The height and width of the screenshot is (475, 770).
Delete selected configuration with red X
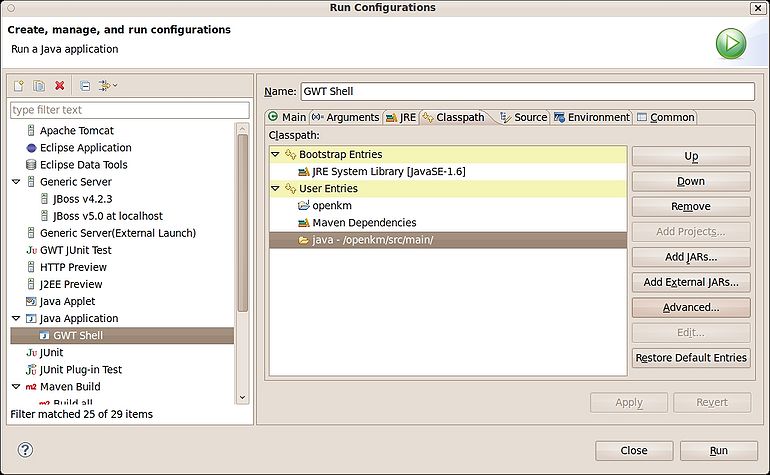(x=59, y=85)
